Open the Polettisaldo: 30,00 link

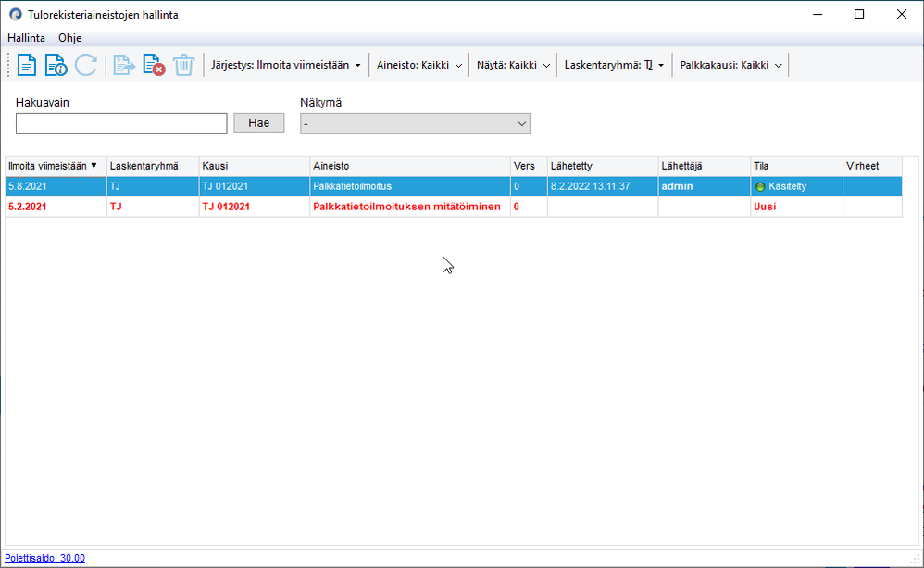pos(44,558)
